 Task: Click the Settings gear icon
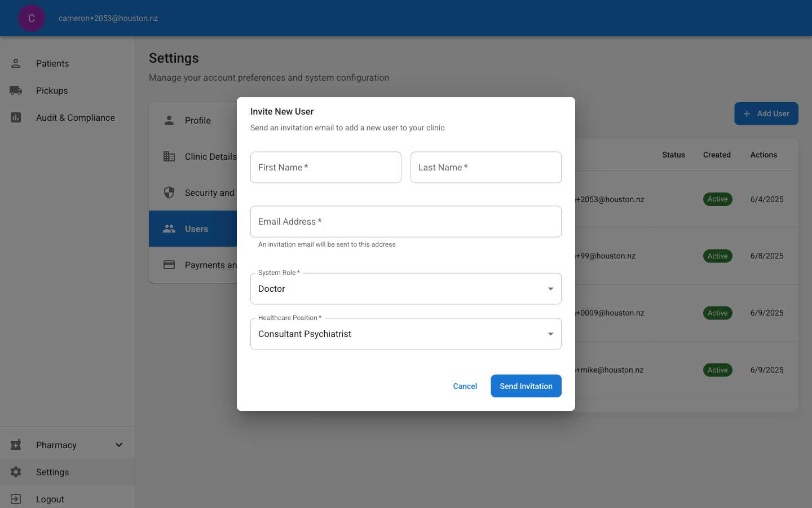16,472
